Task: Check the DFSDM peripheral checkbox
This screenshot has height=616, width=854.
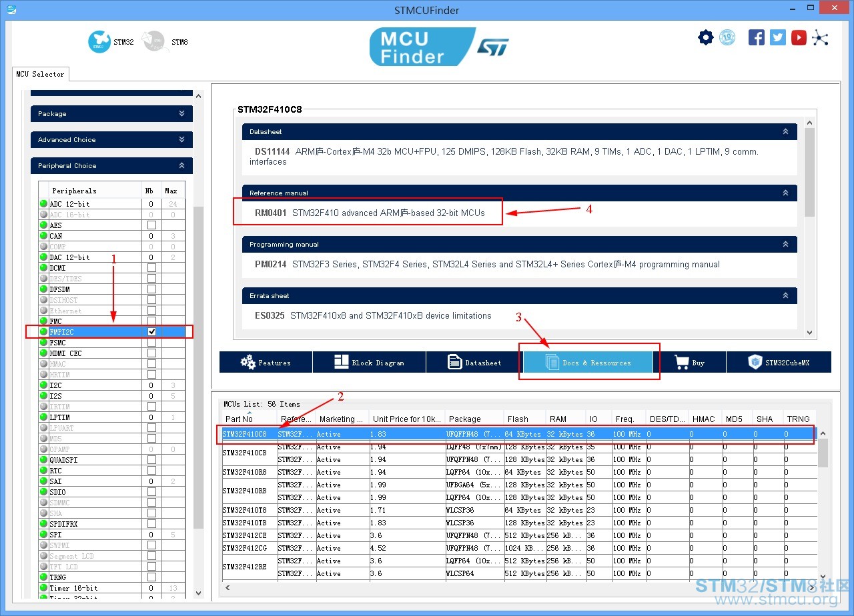Action: [x=151, y=289]
